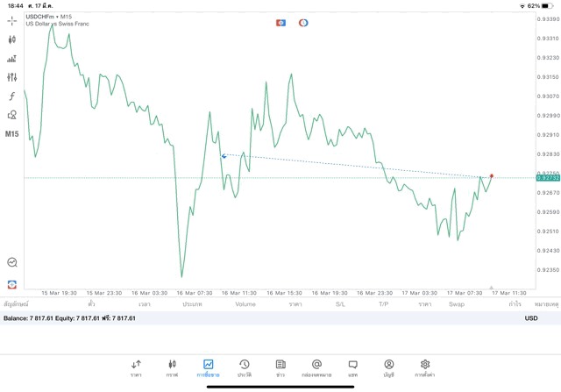561x392 pixels.
Task: Toggle the one-click trading panel icon at top
Action: 280,23
